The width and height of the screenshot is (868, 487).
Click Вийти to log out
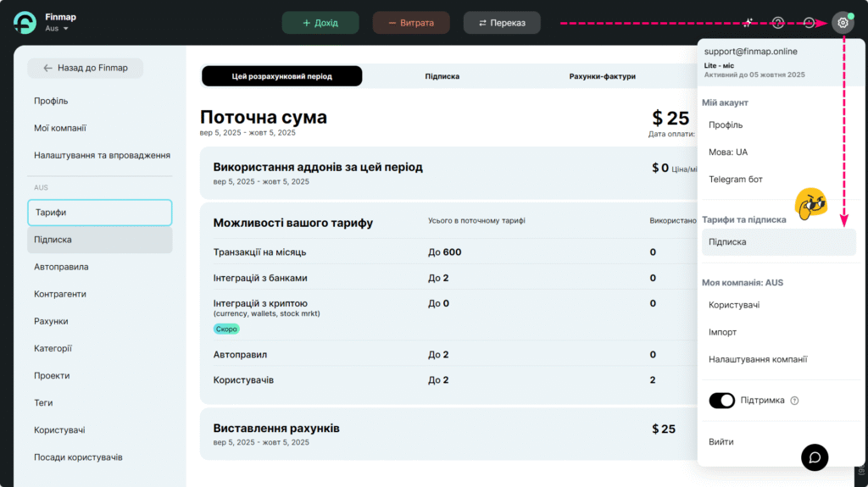click(x=721, y=442)
